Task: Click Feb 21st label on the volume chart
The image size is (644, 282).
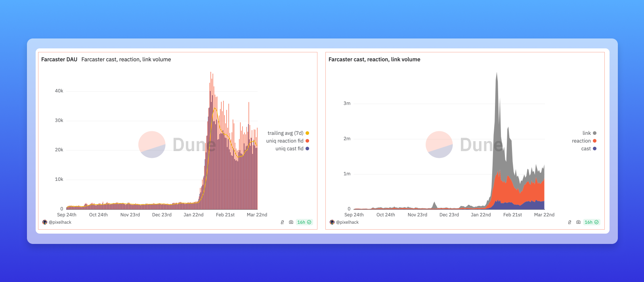Action: [x=512, y=215]
